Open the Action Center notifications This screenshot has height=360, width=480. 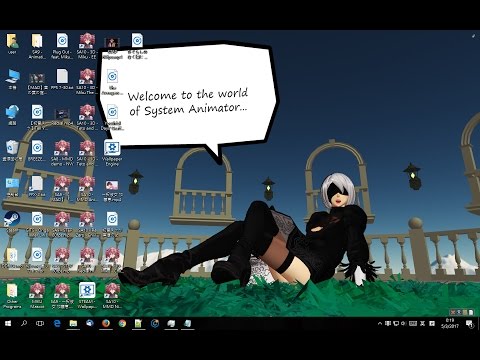tap(470, 323)
